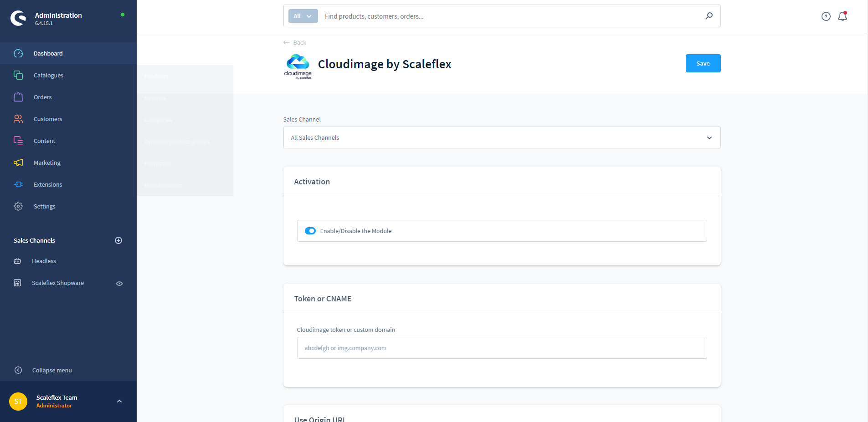Click the Cloudimage plugin logo

pyautogui.click(x=298, y=66)
